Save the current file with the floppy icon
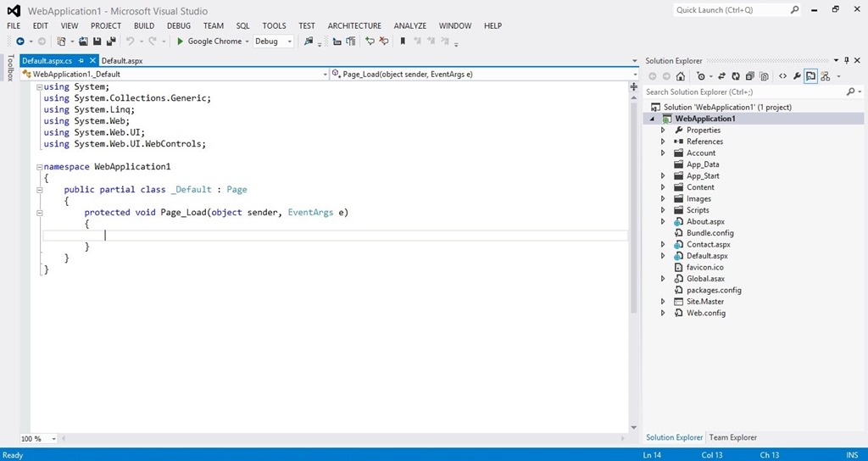The width and height of the screenshot is (868, 461). click(97, 42)
